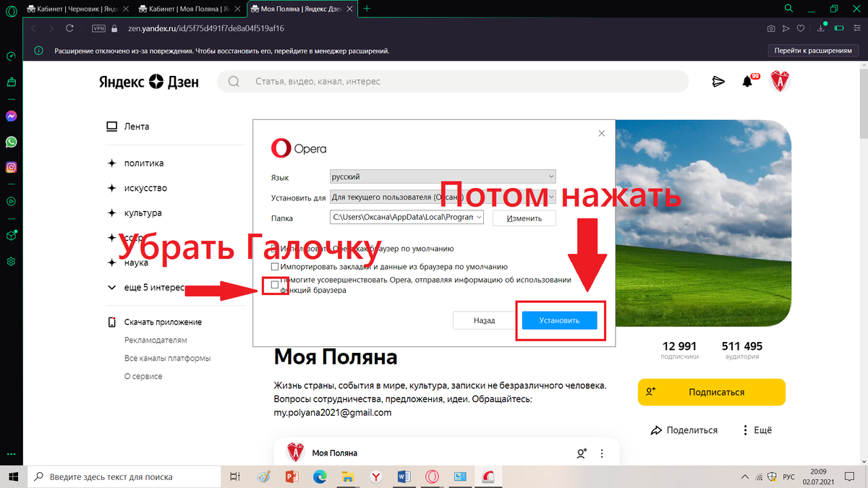Screen dimensions: 868x488
Task: Reload the current page
Action: 69,28
